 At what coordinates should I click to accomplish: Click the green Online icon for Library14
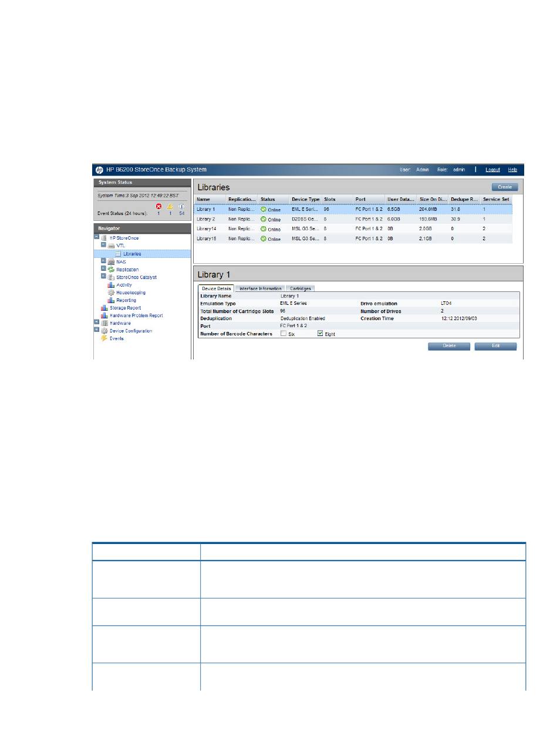click(264, 229)
